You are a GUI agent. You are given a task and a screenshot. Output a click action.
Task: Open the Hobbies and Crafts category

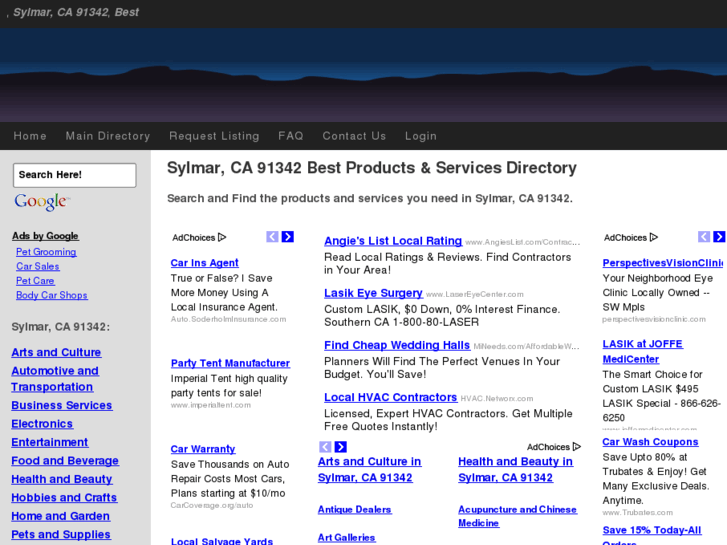click(64, 498)
